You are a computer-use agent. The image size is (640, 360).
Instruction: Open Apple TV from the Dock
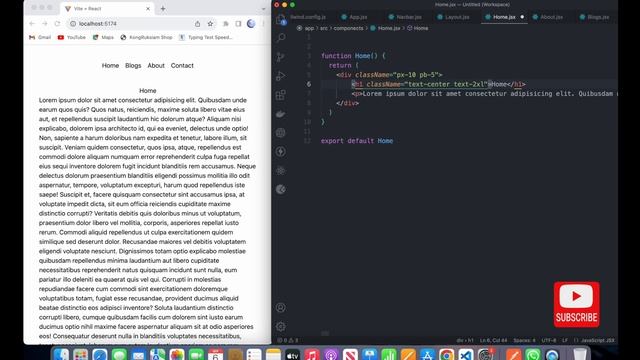(x=292, y=355)
